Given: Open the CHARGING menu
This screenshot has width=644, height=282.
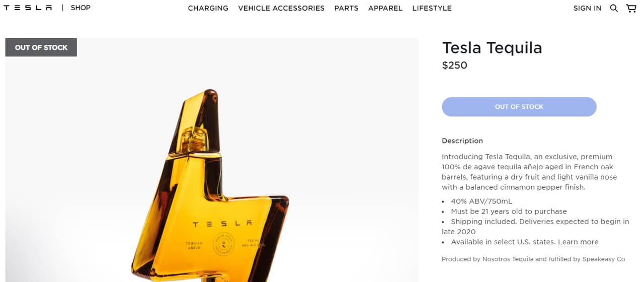Looking at the screenshot, I should click(x=208, y=8).
